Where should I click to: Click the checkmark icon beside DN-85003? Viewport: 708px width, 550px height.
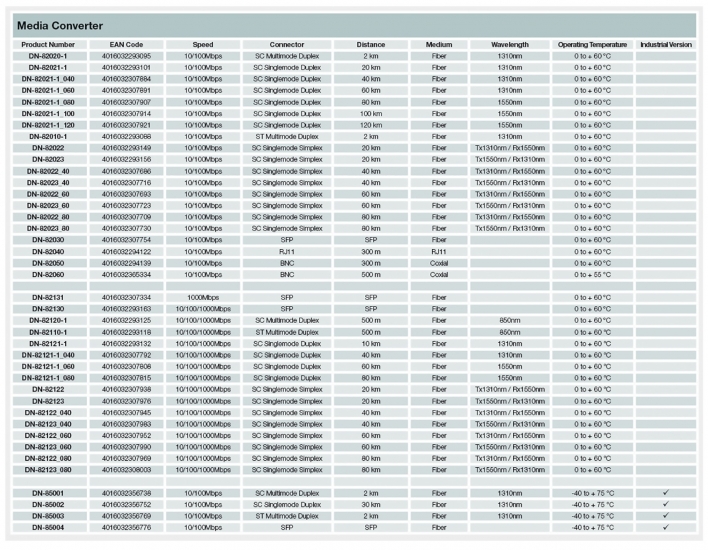point(664,516)
